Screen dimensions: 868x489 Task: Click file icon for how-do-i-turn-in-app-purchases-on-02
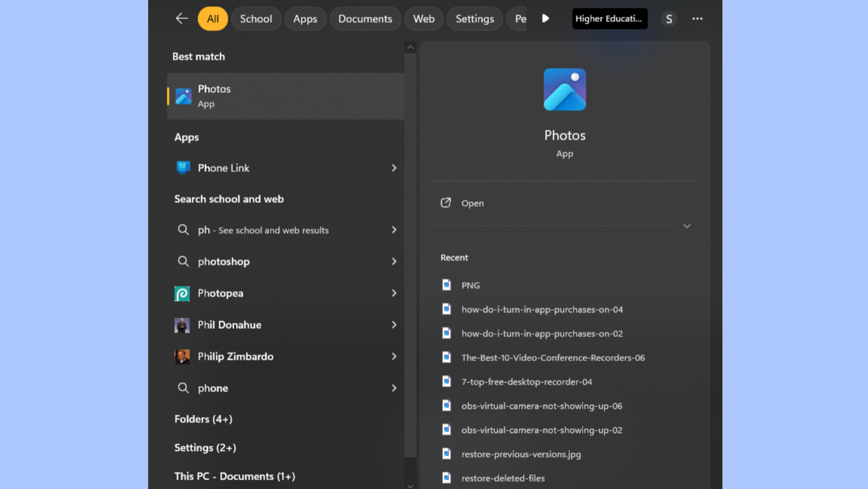446,333
